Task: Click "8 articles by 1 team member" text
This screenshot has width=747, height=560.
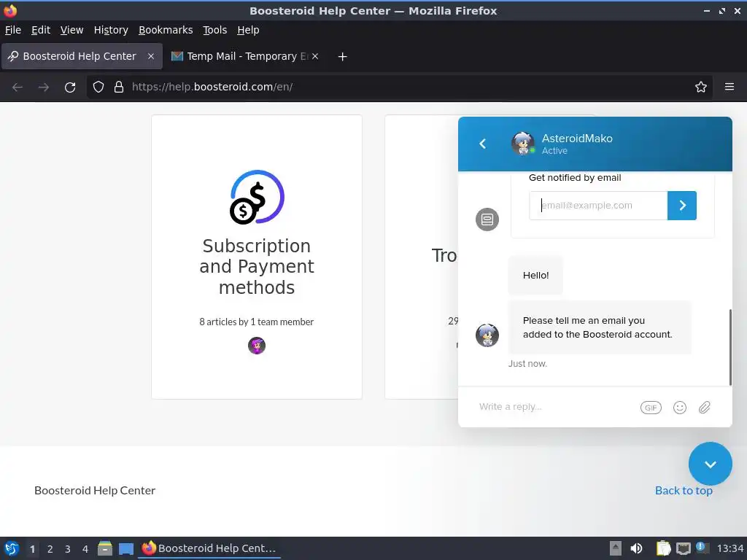Action: [256, 322]
